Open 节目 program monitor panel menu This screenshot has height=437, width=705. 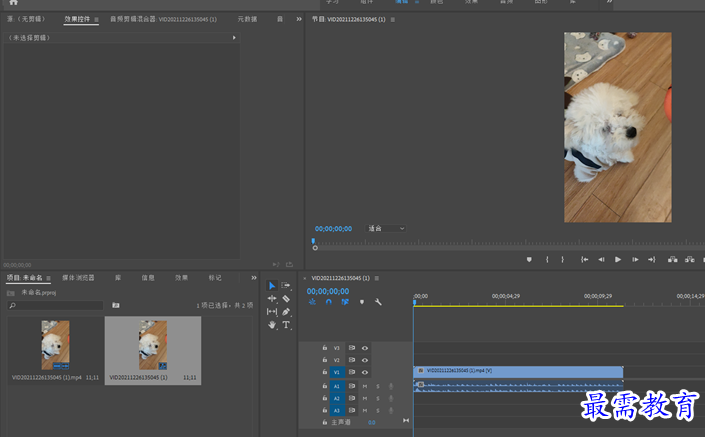(x=393, y=19)
